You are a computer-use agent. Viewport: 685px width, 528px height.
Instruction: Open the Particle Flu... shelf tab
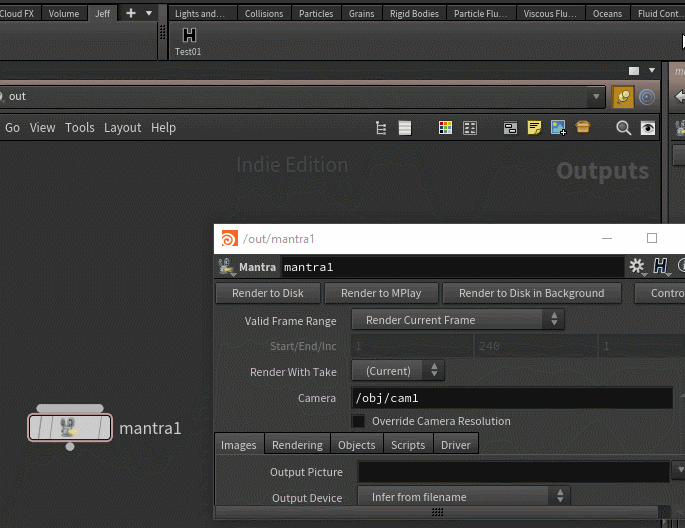point(481,14)
